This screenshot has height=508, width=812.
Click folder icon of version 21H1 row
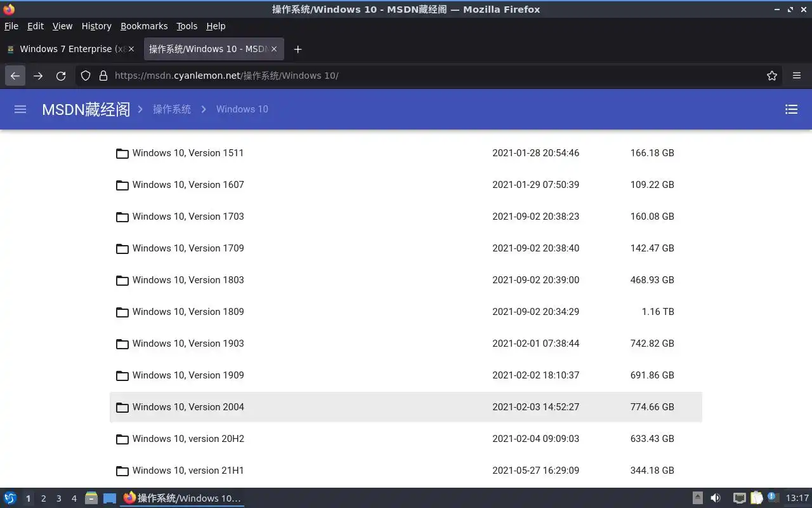click(x=122, y=471)
